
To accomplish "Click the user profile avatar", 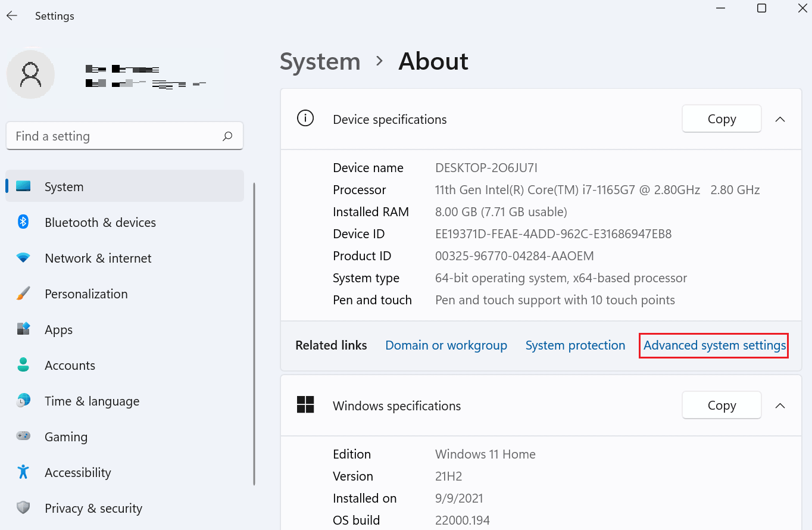I will pos(30,74).
